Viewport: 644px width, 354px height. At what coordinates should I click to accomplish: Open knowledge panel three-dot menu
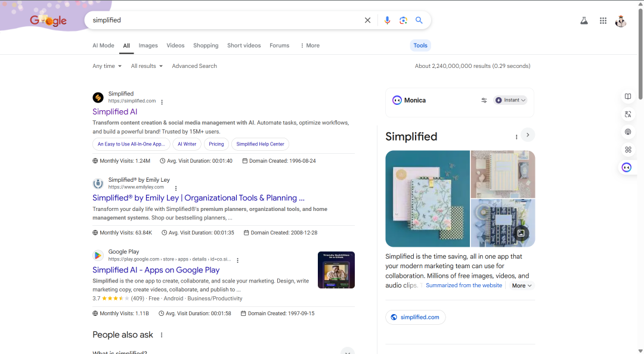click(x=516, y=136)
